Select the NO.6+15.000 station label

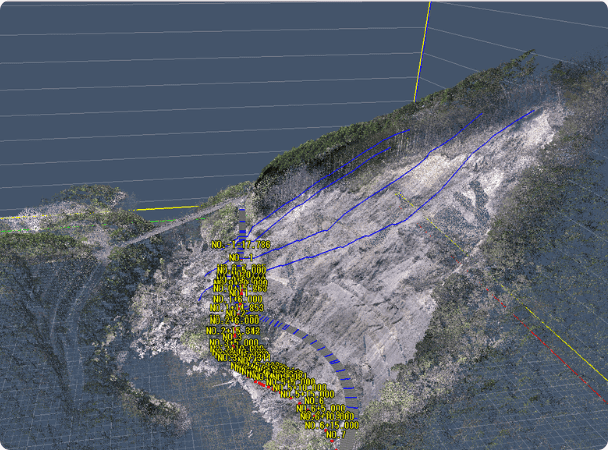(x=331, y=426)
